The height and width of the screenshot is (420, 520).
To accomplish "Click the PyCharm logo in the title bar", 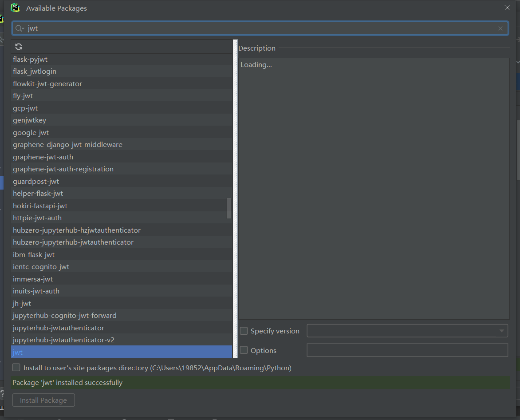I will pos(15,8).
